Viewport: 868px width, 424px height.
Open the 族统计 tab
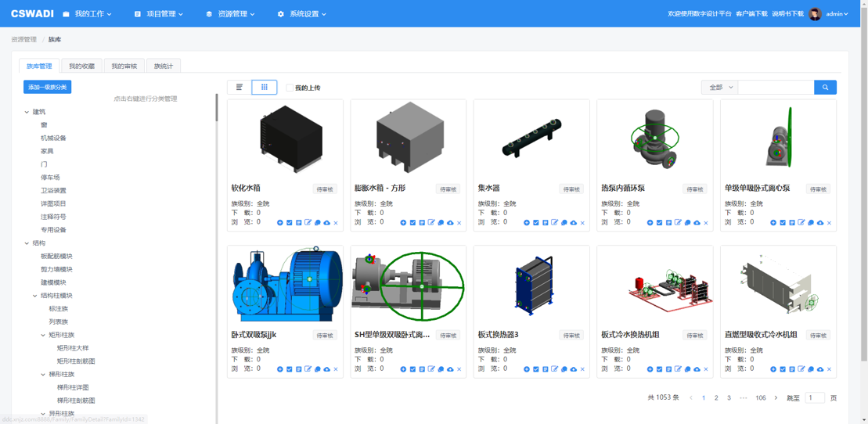(164, 66)
